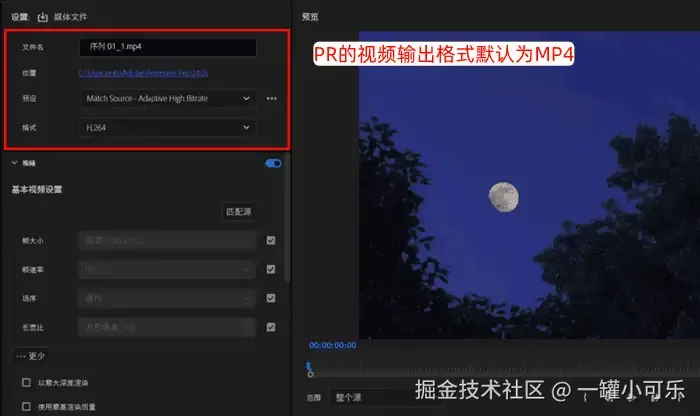
Task: Open the 帧速率 frame rate dropdown
Action: 167,270
